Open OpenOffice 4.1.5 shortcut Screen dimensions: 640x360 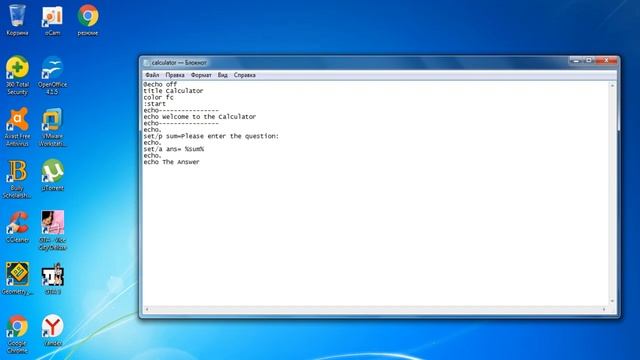tap(53, 76)
